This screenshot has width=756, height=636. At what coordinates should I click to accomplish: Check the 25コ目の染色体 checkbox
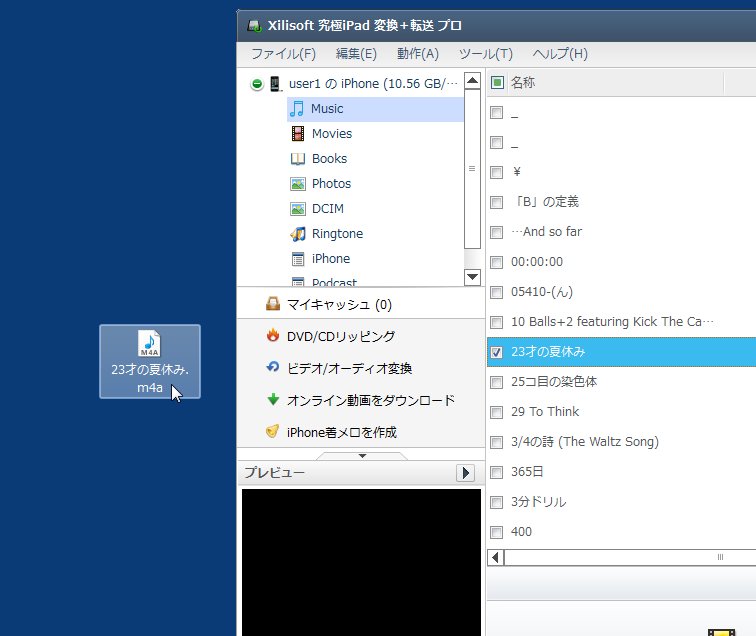[x=497, y=382]
